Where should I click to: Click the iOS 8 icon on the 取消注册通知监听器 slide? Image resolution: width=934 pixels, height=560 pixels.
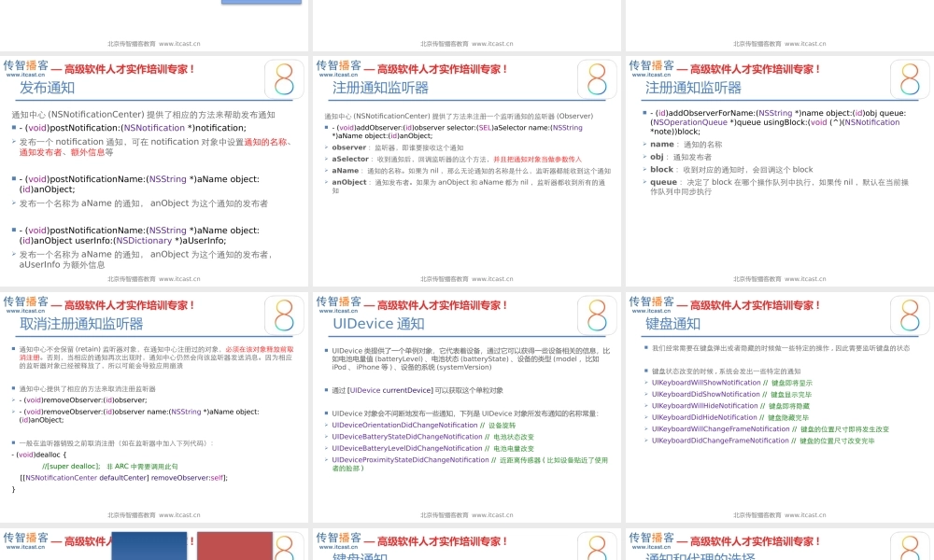[284, 315]
